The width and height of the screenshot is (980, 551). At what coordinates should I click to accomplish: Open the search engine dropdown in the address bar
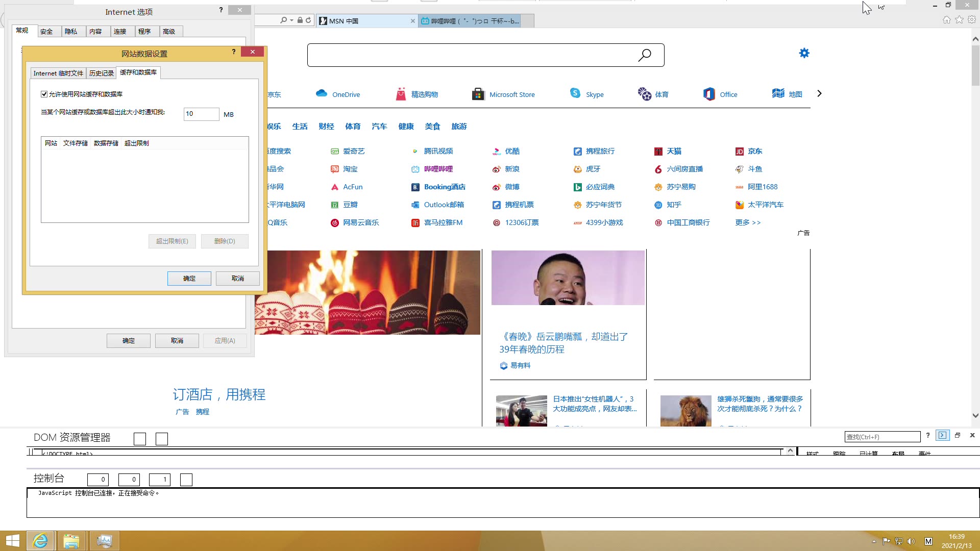[x=291, y=20]
